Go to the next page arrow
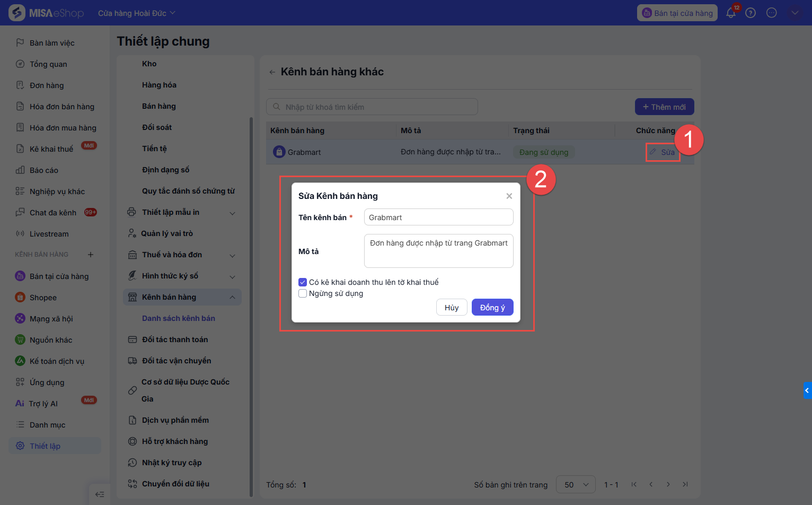Screen dimensions: 812x505 point(668,484)
